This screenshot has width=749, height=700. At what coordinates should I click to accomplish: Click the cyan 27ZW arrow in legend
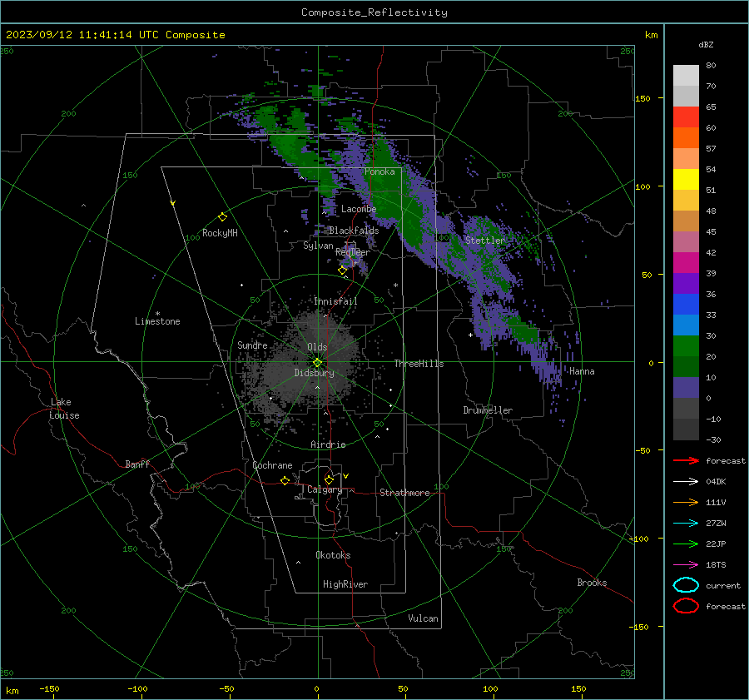[686, 523]
